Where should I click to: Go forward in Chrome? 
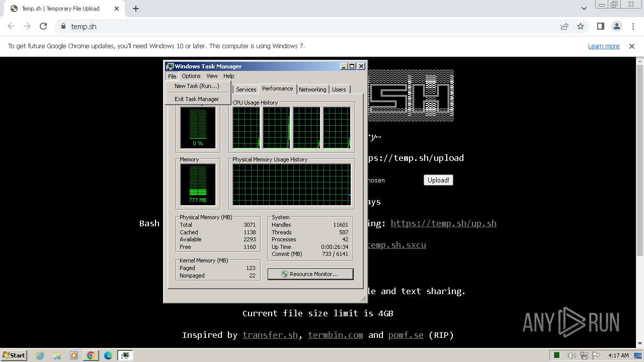27,26
